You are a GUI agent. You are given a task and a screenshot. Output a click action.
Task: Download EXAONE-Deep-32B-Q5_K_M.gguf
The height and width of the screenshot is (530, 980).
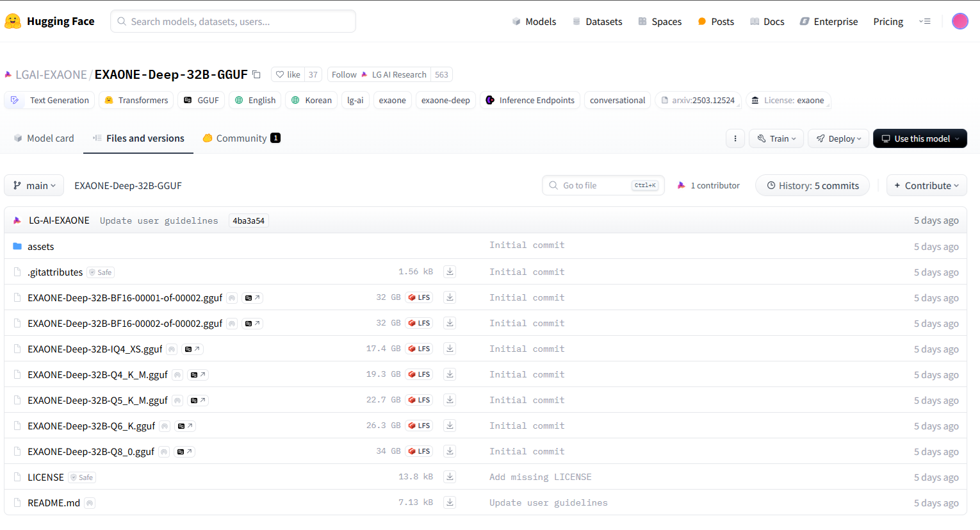coord(450,400)
